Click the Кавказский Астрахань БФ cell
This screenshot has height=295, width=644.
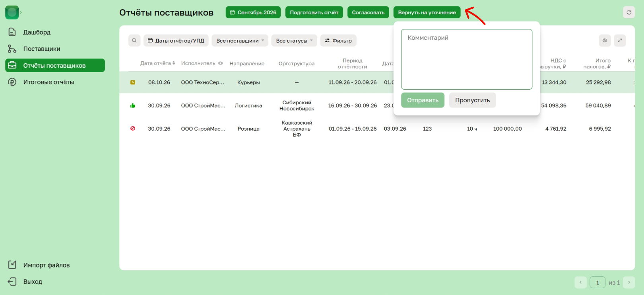pos(297,129)
